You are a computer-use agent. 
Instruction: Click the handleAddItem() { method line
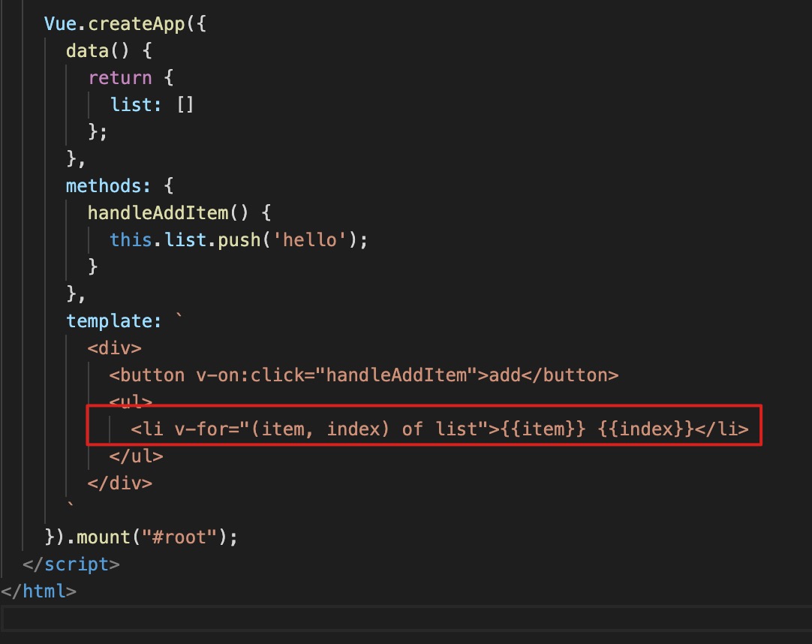tap(179, 213)
